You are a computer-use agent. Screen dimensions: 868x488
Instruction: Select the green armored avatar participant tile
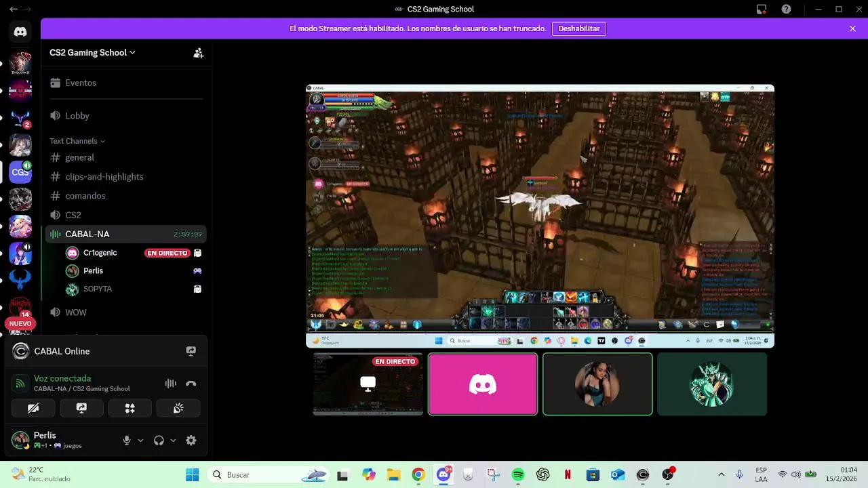[x=712, y=384]
